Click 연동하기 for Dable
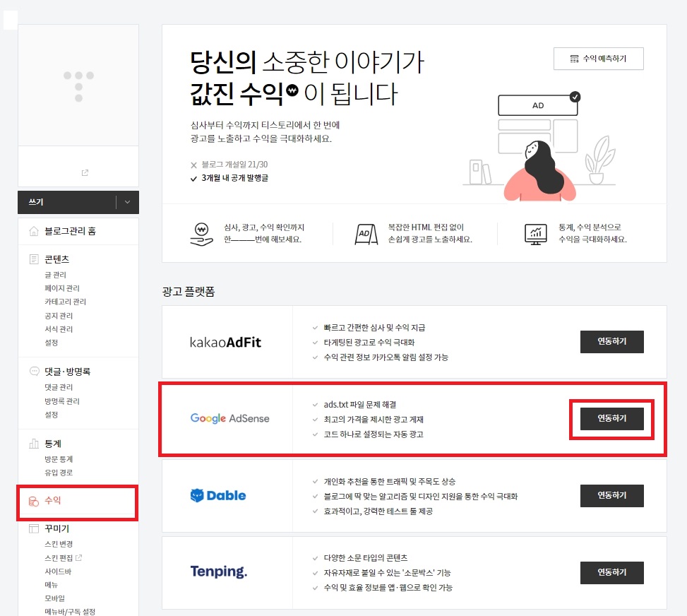The width and height of the screenshot is (687, 616). (x=612, y=495)
